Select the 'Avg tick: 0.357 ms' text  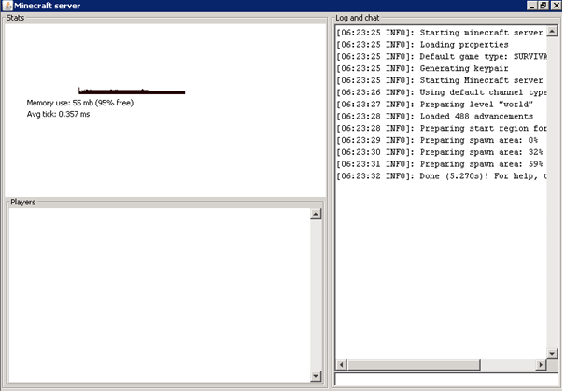pos(58,114)
